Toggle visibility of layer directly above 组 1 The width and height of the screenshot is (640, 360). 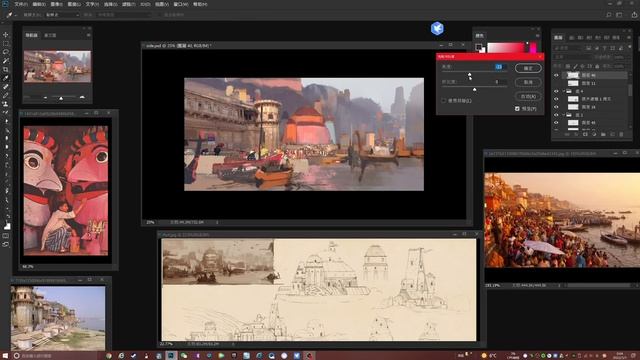(x=556, y=107)
